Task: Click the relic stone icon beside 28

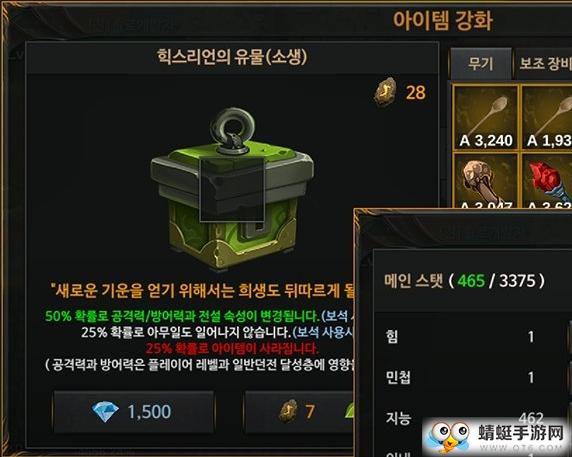Action: coord(385,92)
